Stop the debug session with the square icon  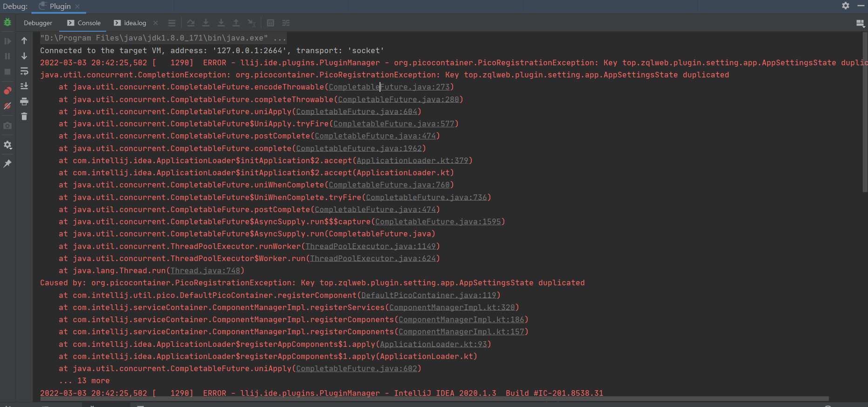7,71
